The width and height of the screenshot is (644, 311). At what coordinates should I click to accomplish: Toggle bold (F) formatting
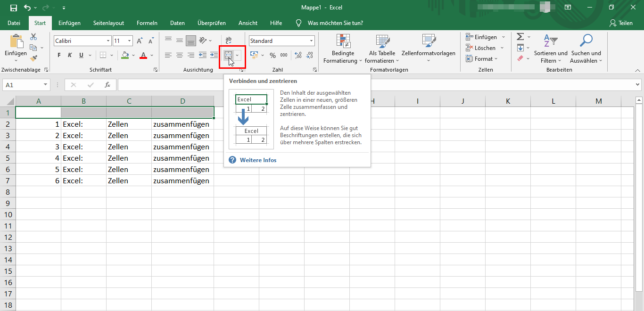(x=59, y=55)
